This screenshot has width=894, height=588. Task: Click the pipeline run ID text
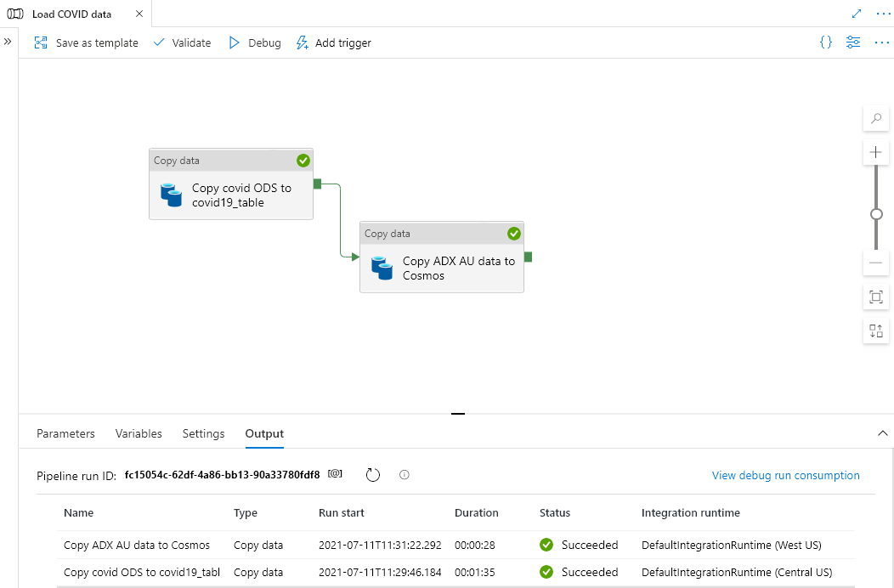click(223, 474)
